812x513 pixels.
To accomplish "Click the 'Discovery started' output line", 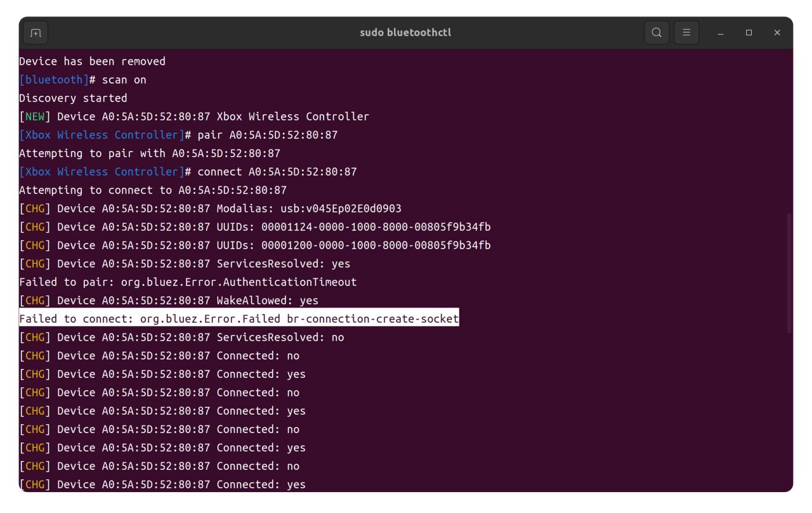I will click(73, 98).
